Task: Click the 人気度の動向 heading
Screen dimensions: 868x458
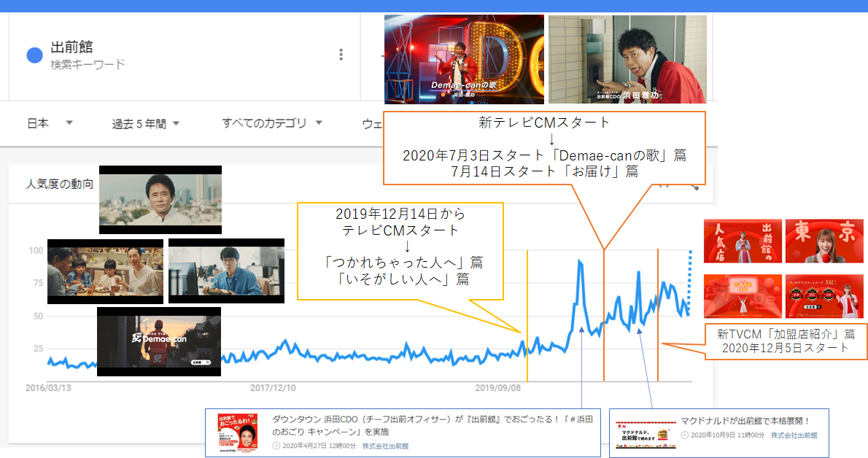Action: point(60,184)
